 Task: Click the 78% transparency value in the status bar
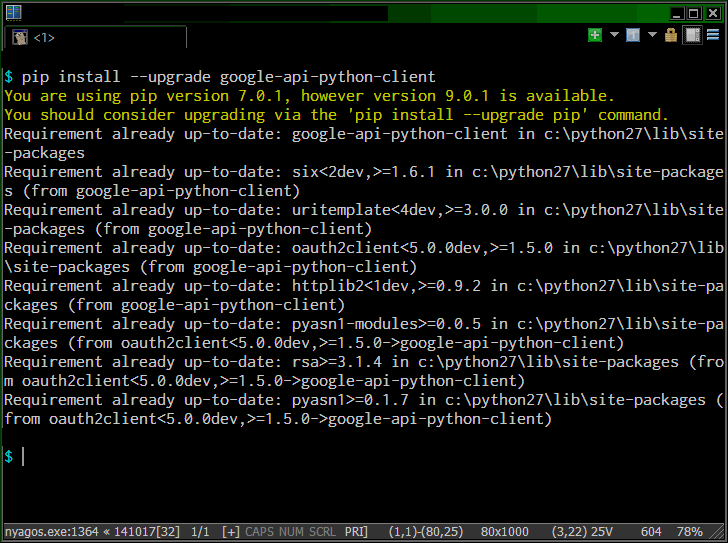(689, 532)
